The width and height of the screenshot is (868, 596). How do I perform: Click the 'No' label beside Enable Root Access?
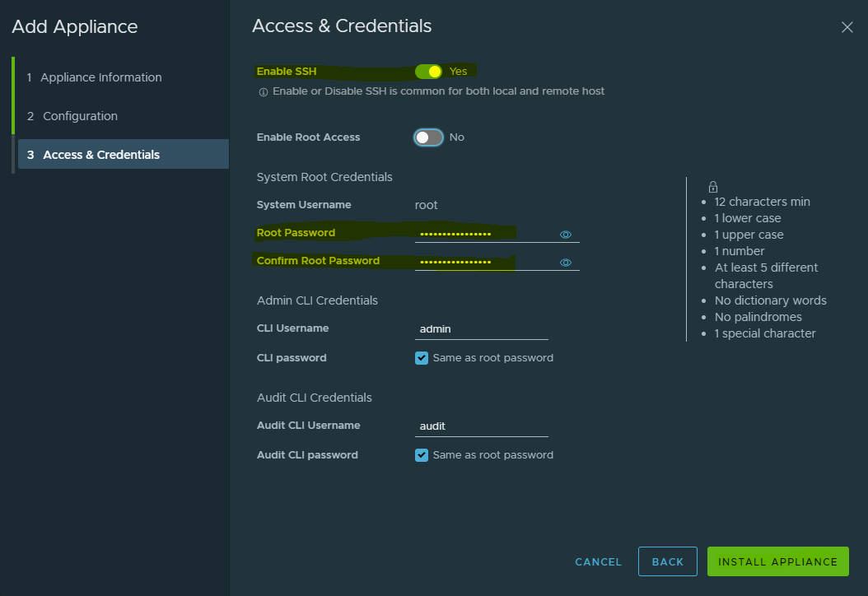point(457,137)
